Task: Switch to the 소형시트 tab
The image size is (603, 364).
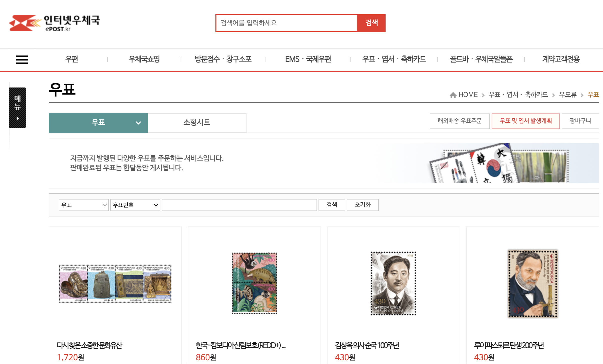Action: coord(197,123)
